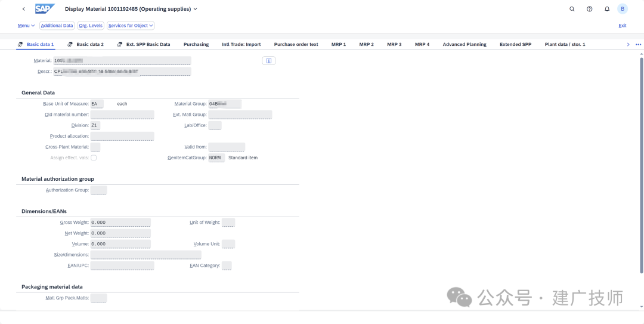The image size is (644, 324).
Task: Open Purchase order text tab
Action: coord(296,44)
